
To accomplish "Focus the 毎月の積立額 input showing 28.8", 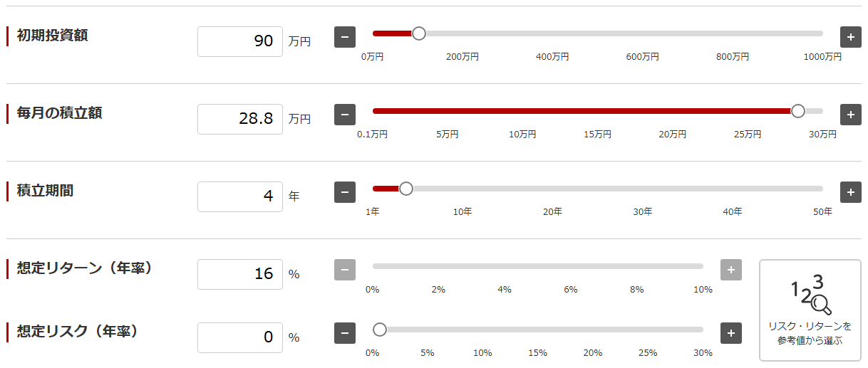I will [x=240, y=119].
